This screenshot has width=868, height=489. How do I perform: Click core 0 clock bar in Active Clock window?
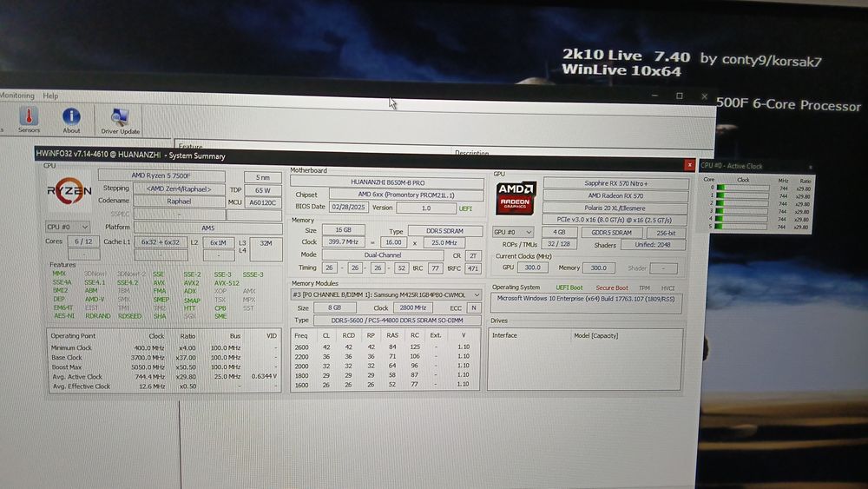click(743, 188)
